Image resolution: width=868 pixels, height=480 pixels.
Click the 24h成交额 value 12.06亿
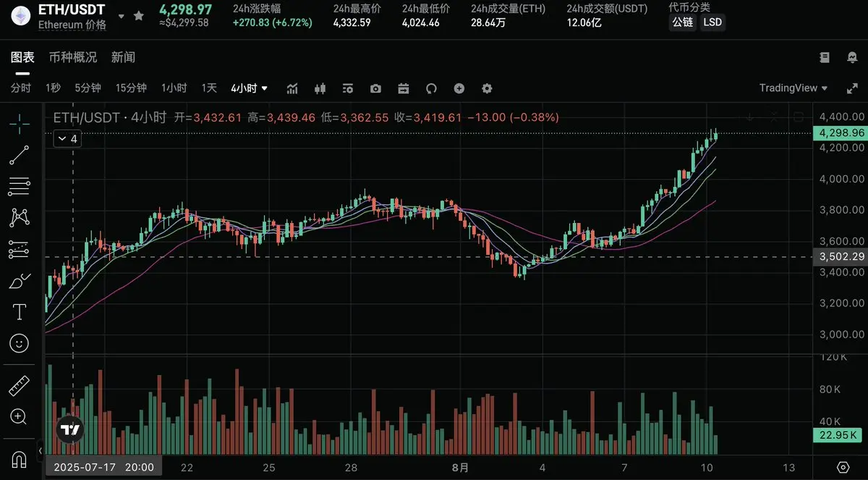[x=585, y=22]
